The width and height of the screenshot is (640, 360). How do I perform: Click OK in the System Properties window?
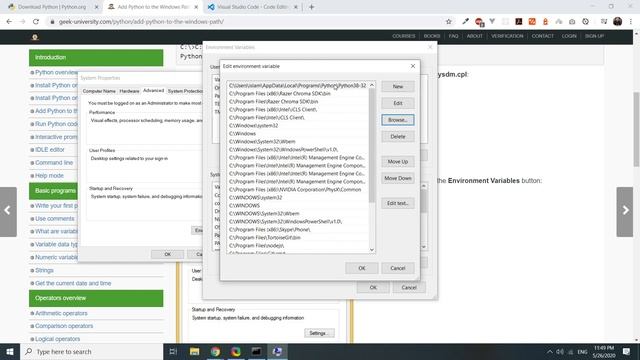pyautogui.click(x=167, y=254)
